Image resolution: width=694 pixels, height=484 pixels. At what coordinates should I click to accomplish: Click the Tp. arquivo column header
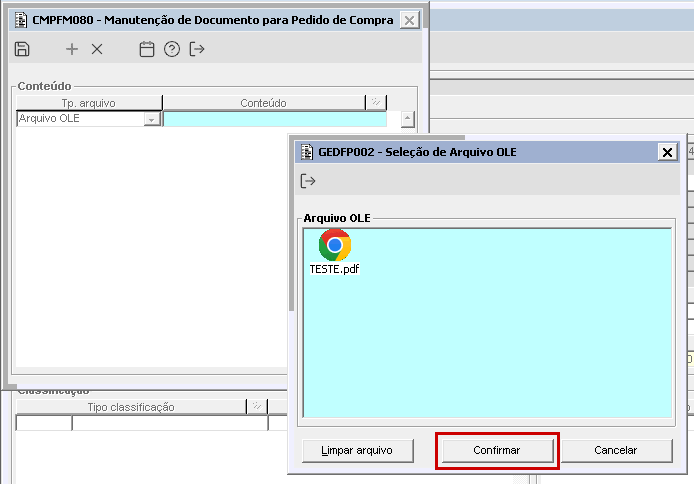pyautogui.click(x=89, y=103)
